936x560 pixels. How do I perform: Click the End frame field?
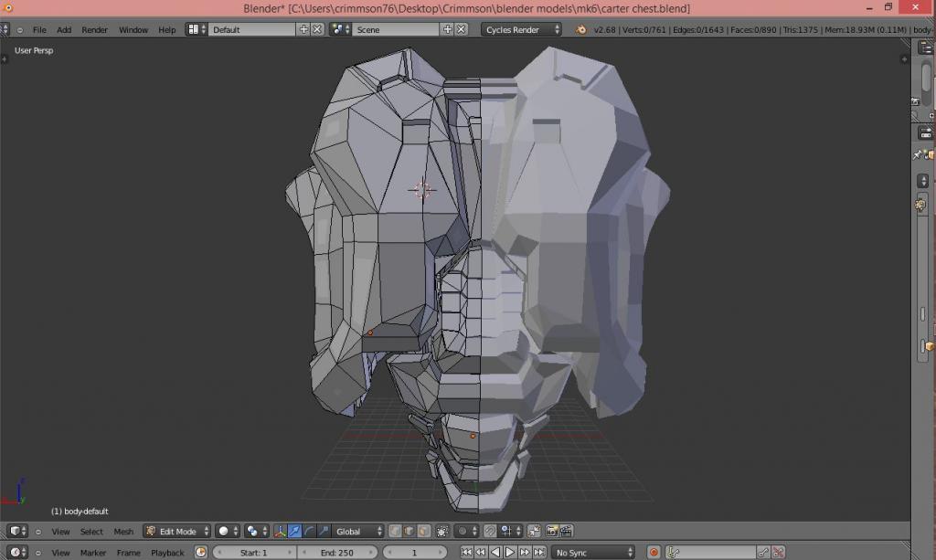[337, 553]
